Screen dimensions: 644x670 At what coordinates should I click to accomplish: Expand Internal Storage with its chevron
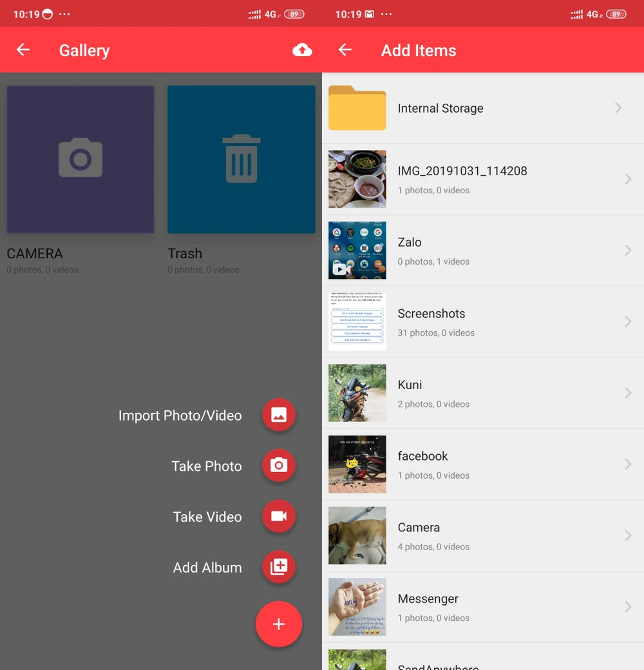point(618,108)
